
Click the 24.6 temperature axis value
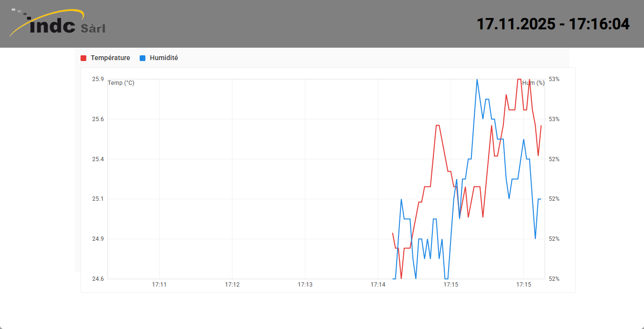98,279
